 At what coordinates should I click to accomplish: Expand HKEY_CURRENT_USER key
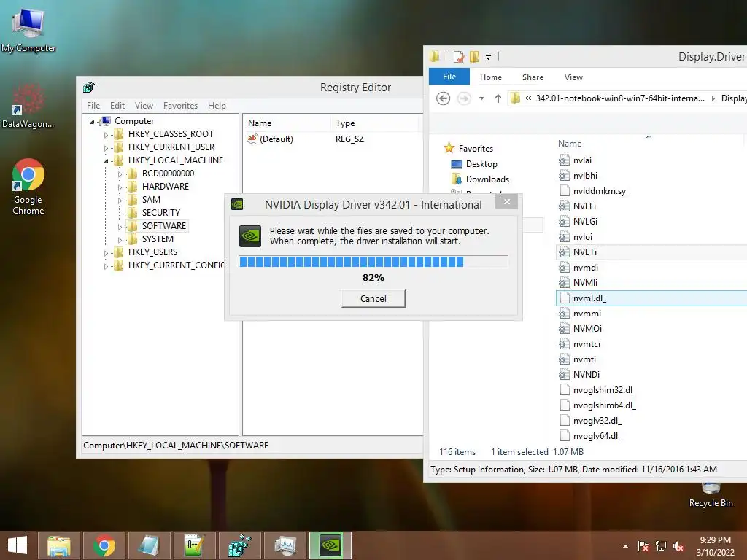106,148
